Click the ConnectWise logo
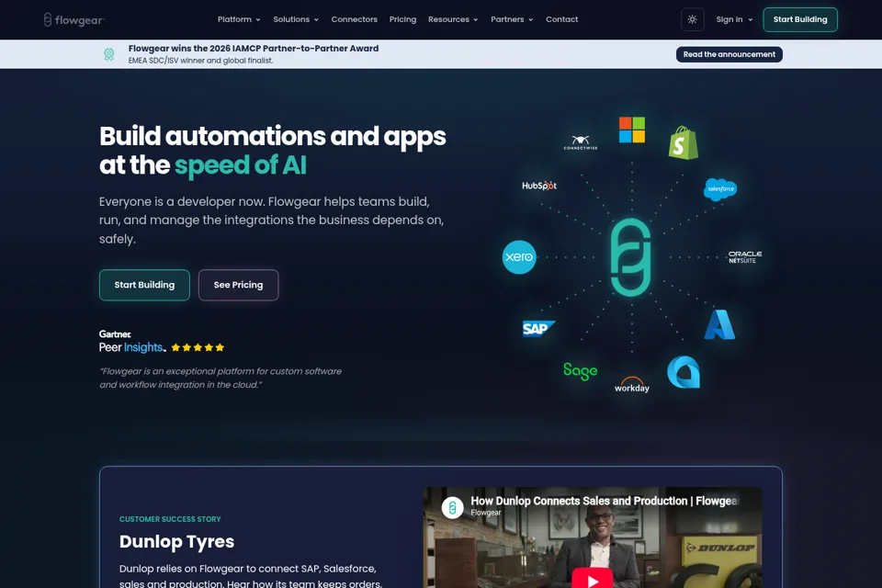Image resolution: width=882 pixels, height=588 pixels. (581, 142)
